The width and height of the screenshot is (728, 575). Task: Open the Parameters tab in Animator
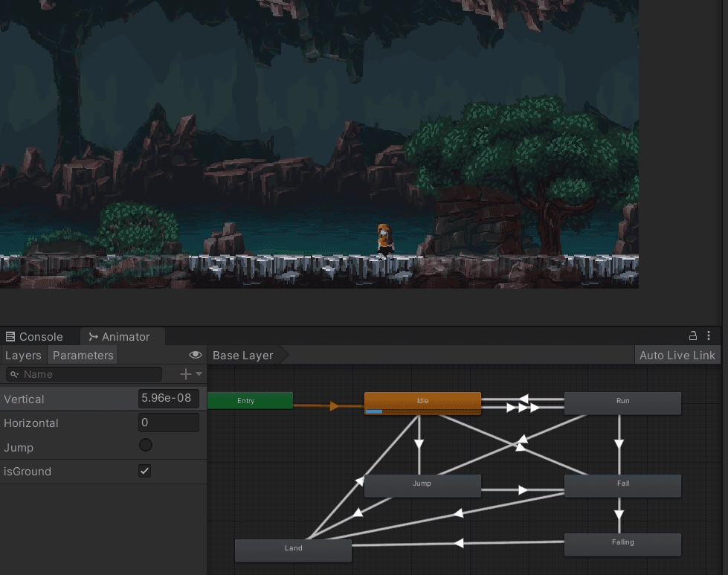tap(83, 356)
